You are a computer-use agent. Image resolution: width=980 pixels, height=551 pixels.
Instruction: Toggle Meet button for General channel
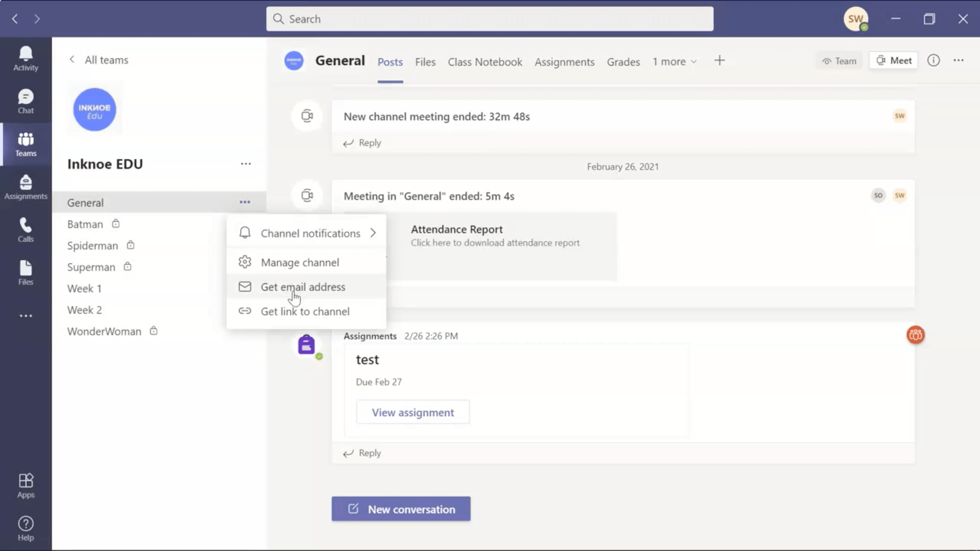pyautogui.click(x=895, y=61)
